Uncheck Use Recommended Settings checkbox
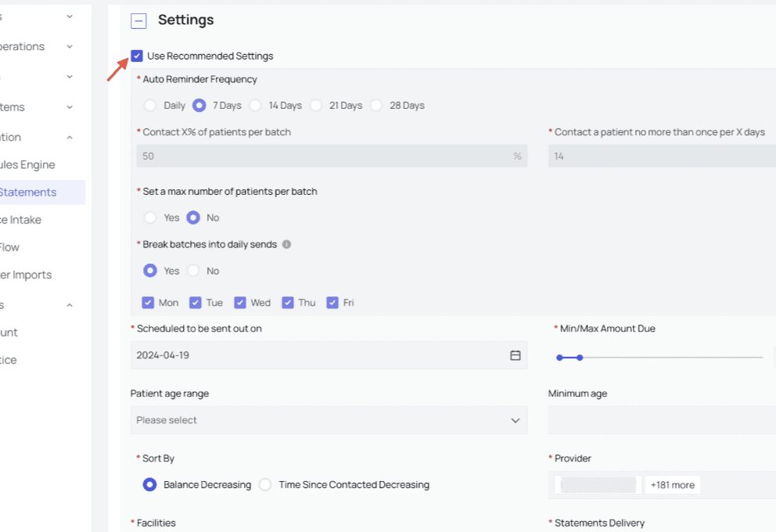 point(138,56)
